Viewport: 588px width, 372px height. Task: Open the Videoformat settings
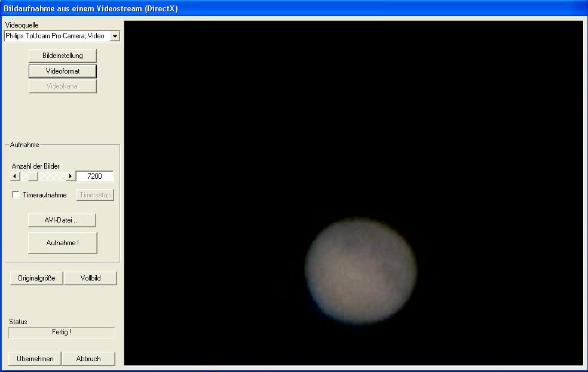[x=62, y=71]
